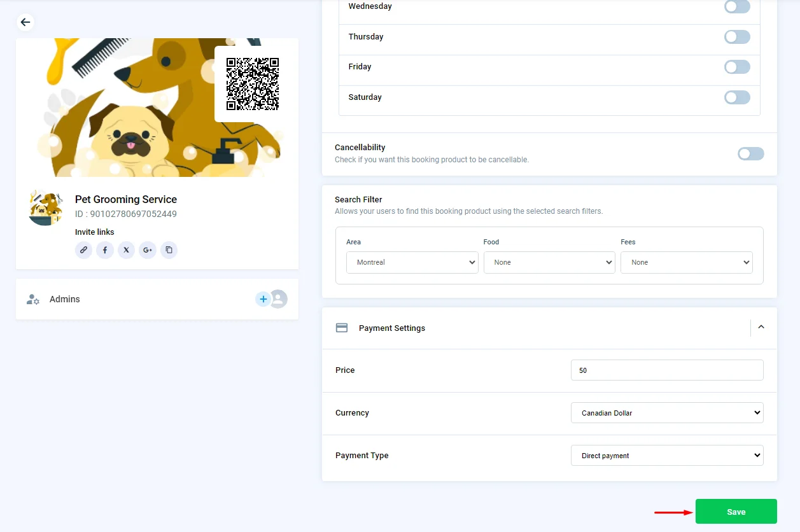Image resolution: width=800 pixels, height=532 pixels.
Task: Select the ID 90102780697052449 text
Action: (x=126, y=214)
